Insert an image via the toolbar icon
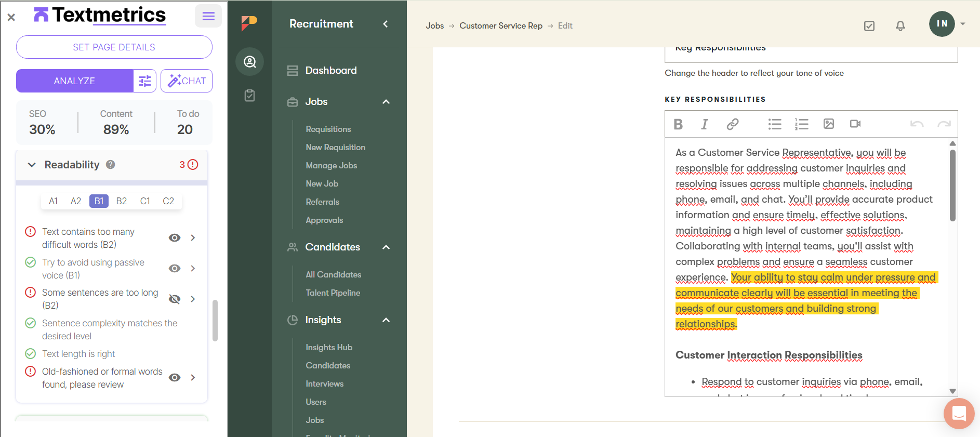 point(829,124)
